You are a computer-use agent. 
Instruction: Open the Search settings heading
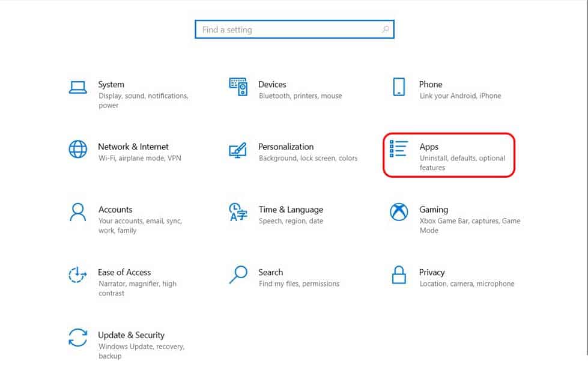(x=270, y=272)
